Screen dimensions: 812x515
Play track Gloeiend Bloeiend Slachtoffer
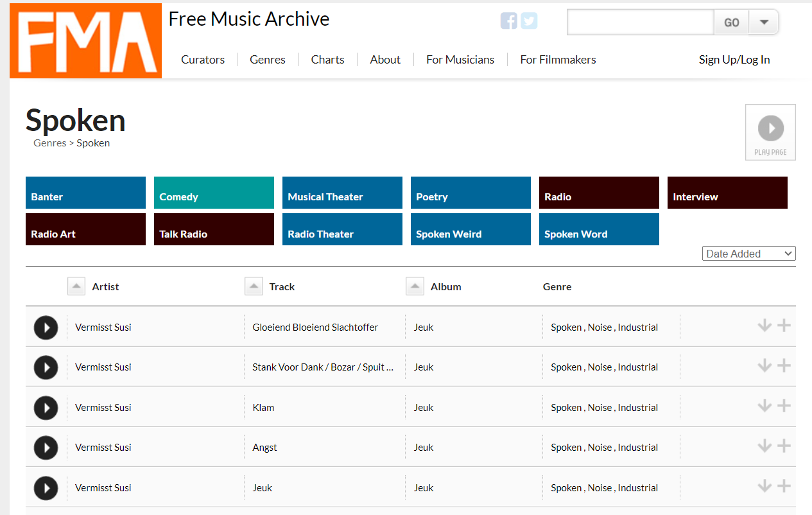[x=46, y=327]
